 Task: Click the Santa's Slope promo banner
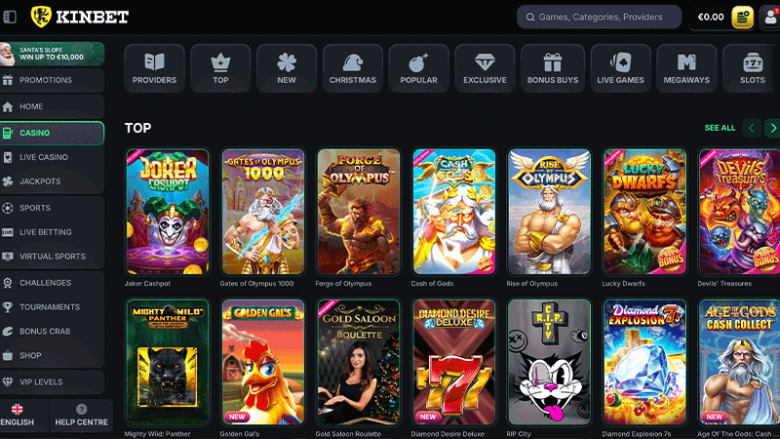click(x=52, y=54)
